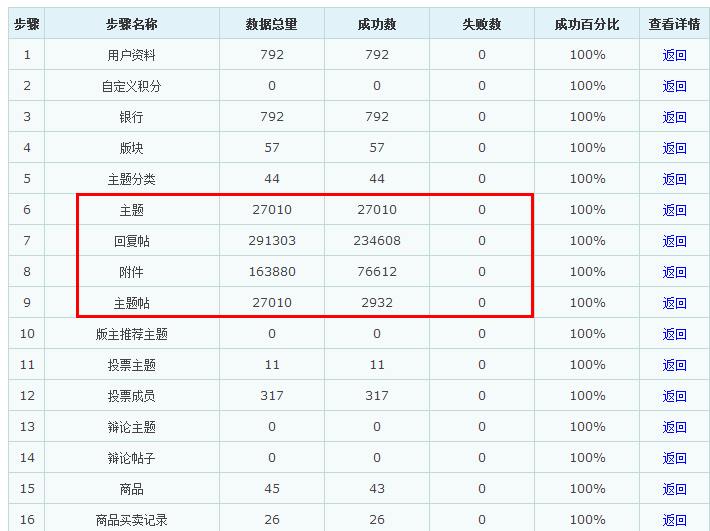710x531 pixels.
Task: Click 返回 link in 版主推荐主题 row
Action: tap(674, 334)
